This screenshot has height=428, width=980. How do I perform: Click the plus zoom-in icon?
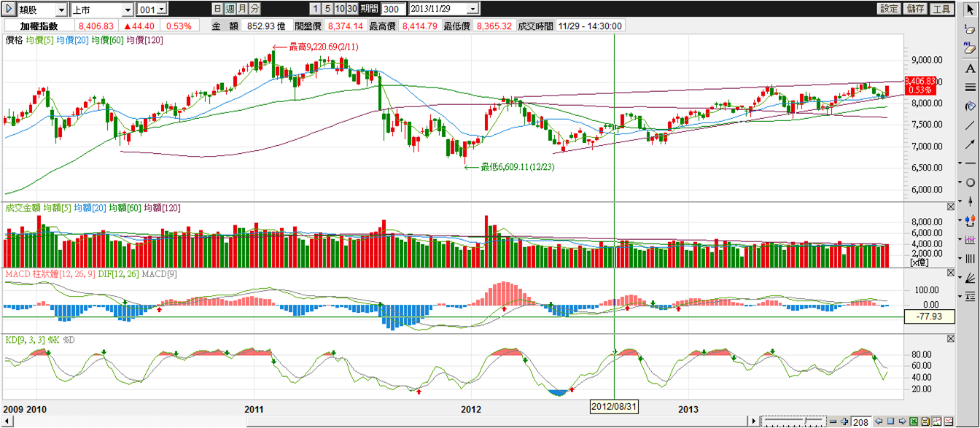(x=844, y=421)
